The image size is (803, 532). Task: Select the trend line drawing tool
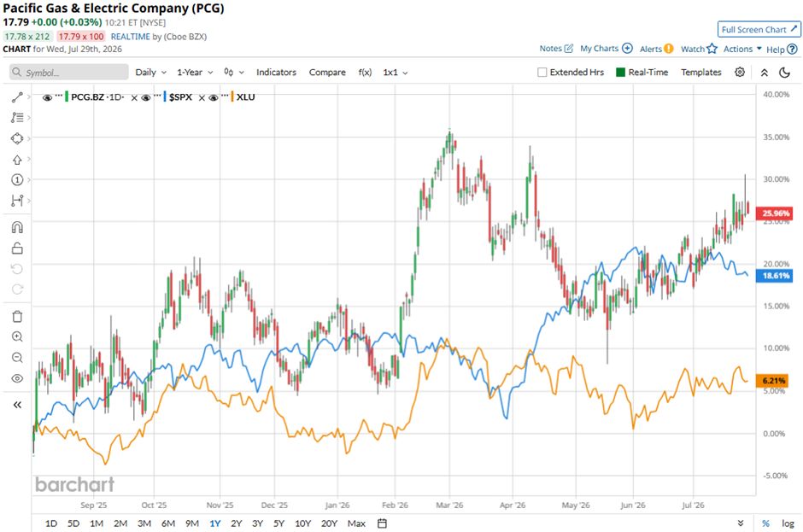click(17, 96)
